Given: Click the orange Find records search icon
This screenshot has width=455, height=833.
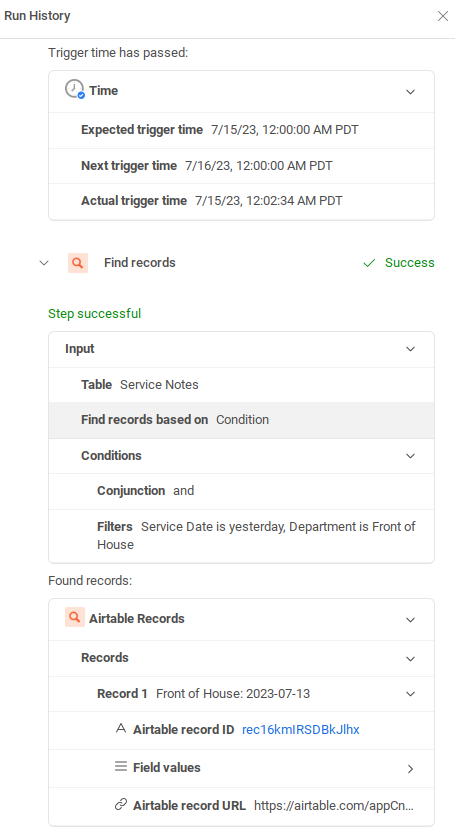Looking at the screenshot, I should coord(78,263).
